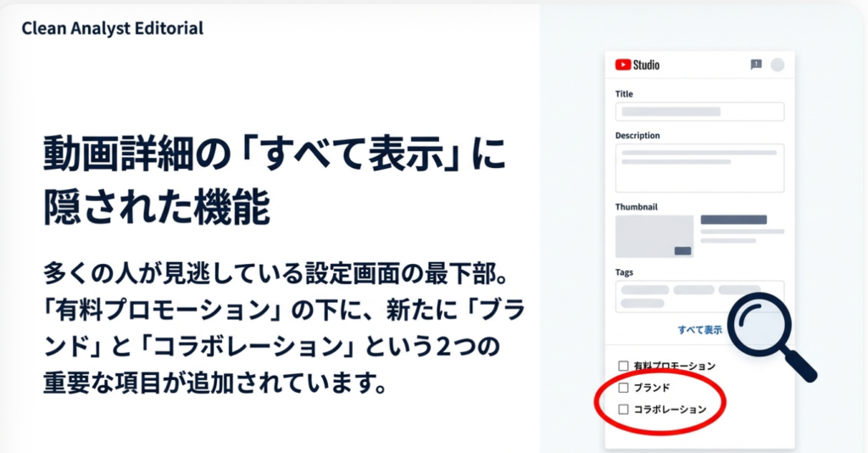The height and width of the screenshot is (453, 868).
Task: Click the YouTube Studio logo
Action: (x=637, y=64)
